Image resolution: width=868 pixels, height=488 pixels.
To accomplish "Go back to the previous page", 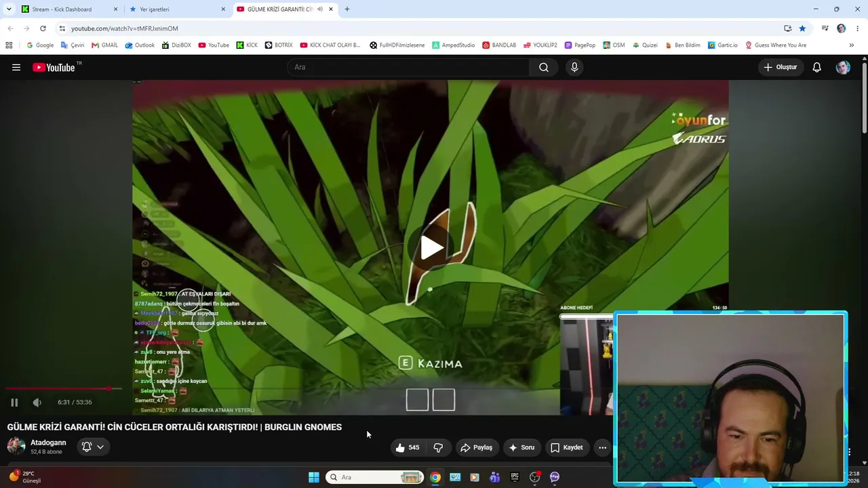I will click(x=9, y=28).
